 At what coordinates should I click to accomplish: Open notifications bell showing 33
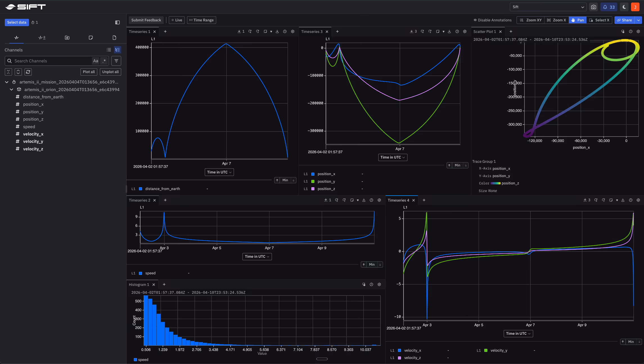pyautogui.click(x=609, y=7)
